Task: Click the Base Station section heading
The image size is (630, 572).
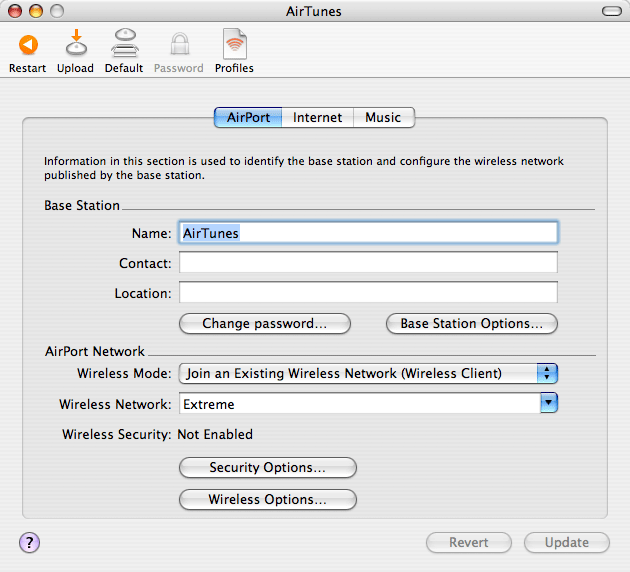Action: click(82, 206)
